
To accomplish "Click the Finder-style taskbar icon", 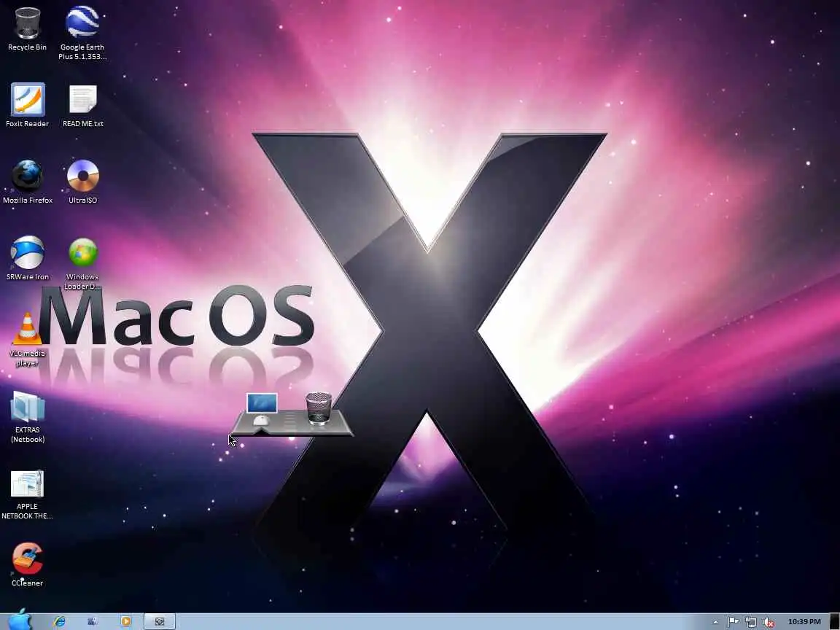I will [92, 621].
